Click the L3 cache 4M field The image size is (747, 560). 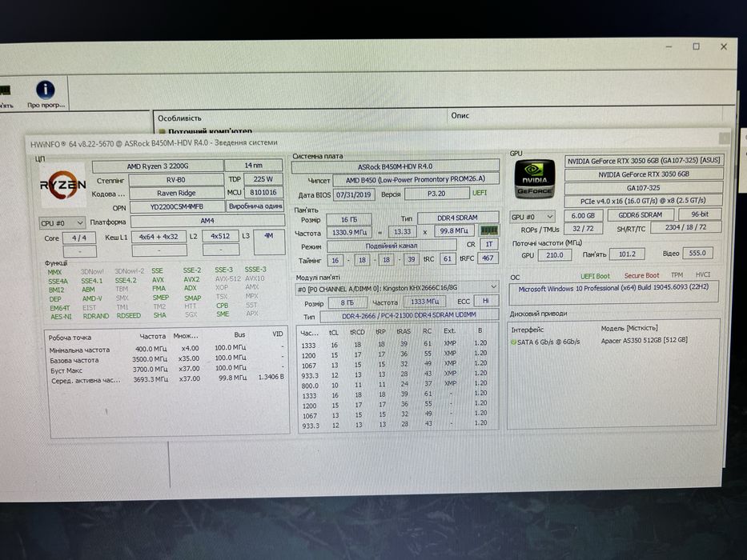click(x=269, y=242)
